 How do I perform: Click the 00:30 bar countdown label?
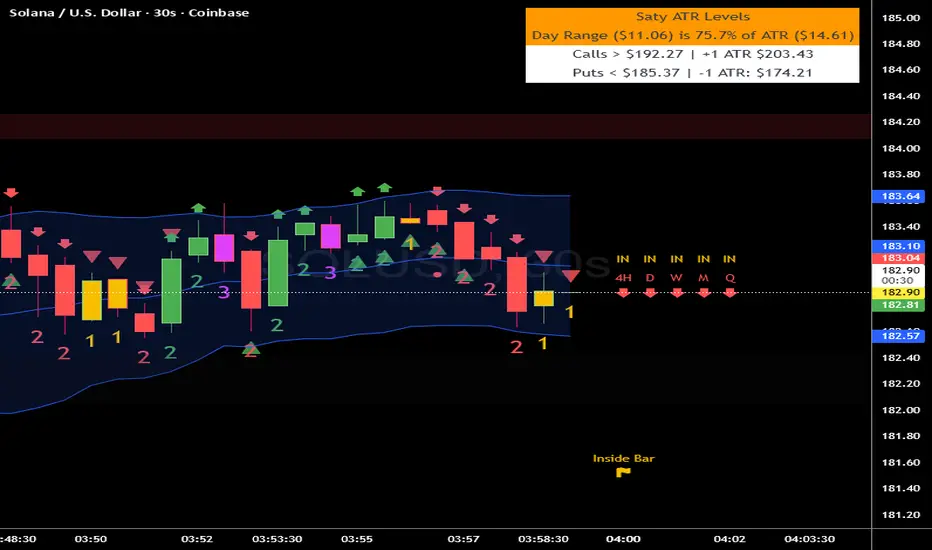898,281
